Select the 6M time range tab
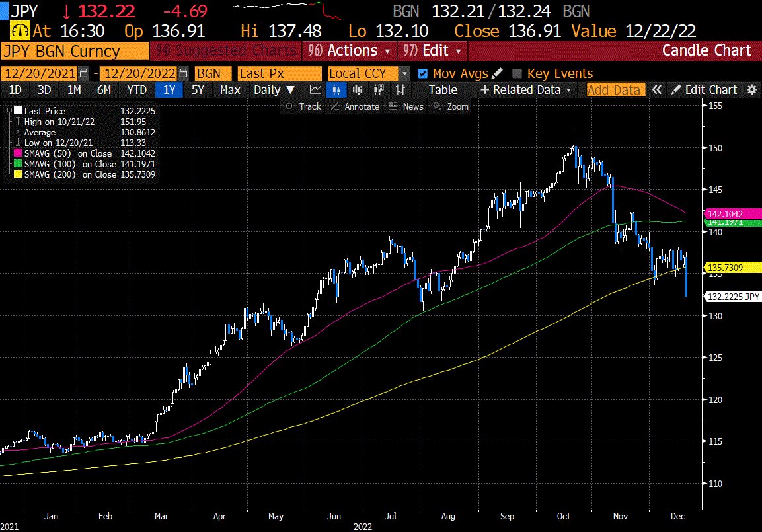 pos(104,89)
